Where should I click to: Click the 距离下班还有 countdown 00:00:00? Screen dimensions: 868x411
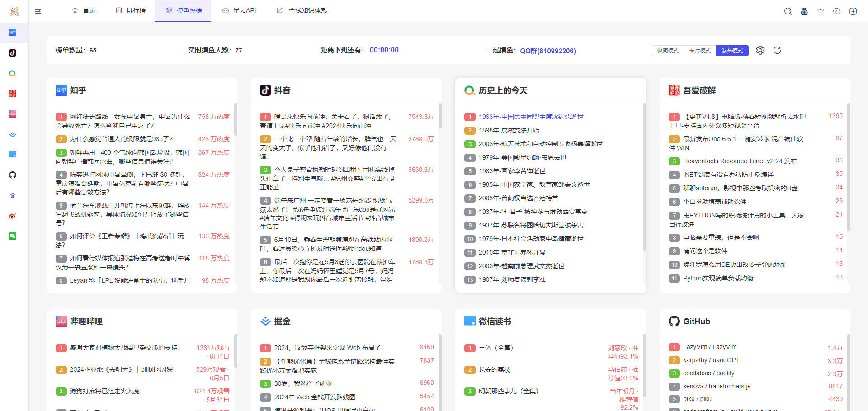384,50
